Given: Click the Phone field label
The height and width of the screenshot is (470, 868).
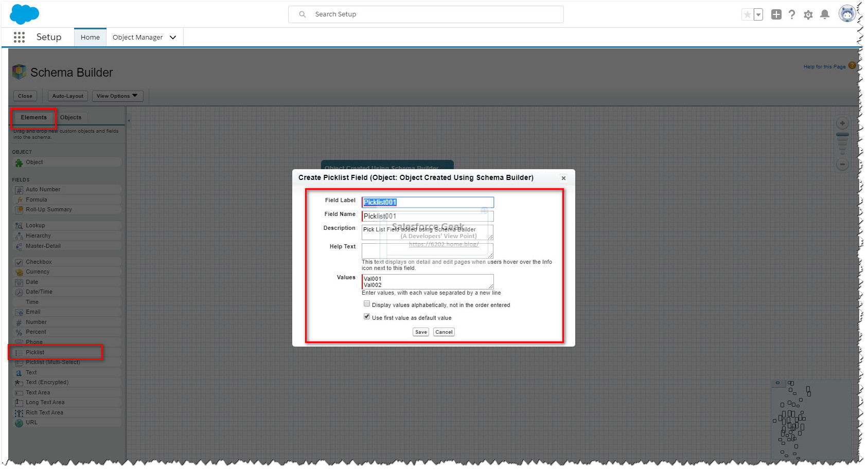Looking at the screenshot, I should 34,342.
